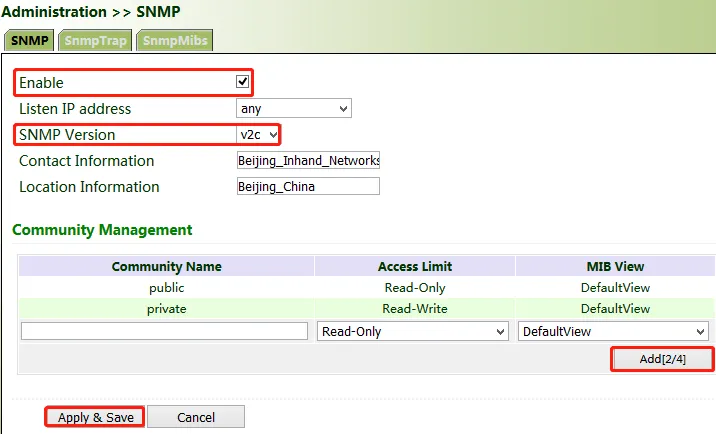Click the Add[2/4] button

point(663,359)
